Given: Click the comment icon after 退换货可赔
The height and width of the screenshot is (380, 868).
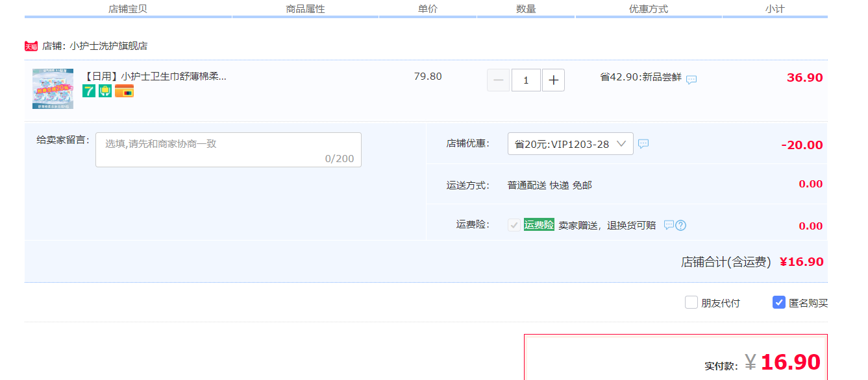Looking at the screenshot, I should pos(669,225).
